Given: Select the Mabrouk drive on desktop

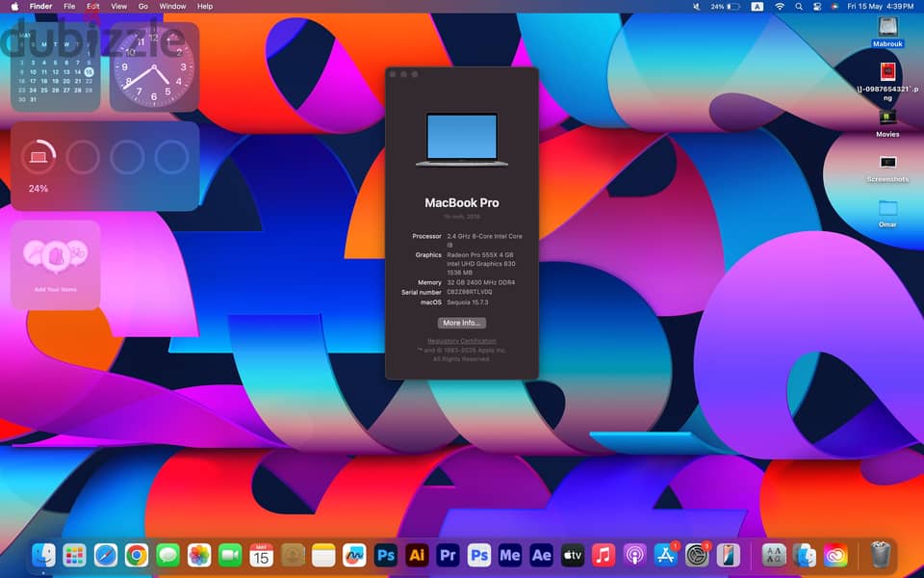Looking at the screenshot, I should 887,32.
